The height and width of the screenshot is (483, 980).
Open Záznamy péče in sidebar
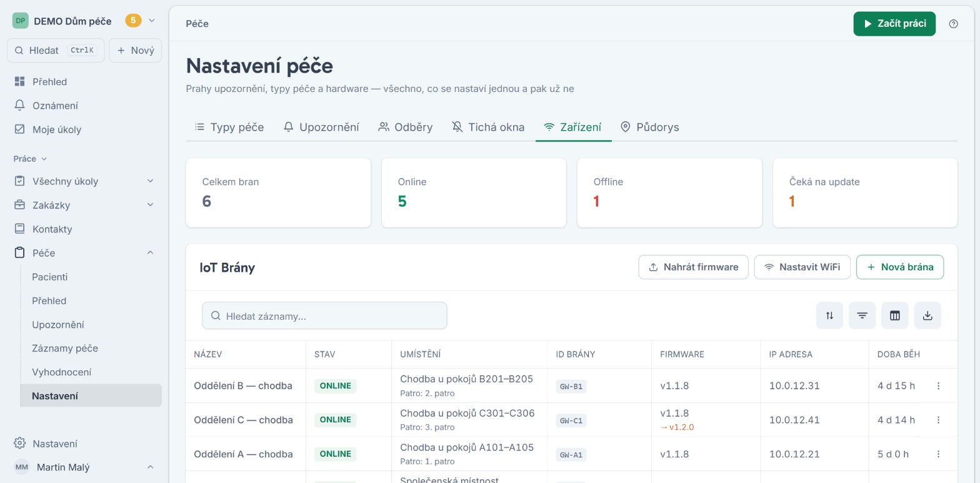pos(65,348)
